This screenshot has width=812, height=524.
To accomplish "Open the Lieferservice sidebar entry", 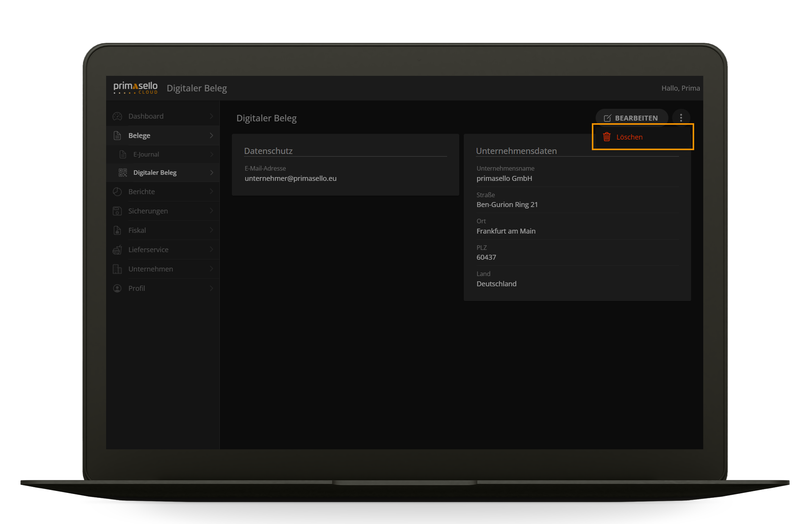I will 149,249.
